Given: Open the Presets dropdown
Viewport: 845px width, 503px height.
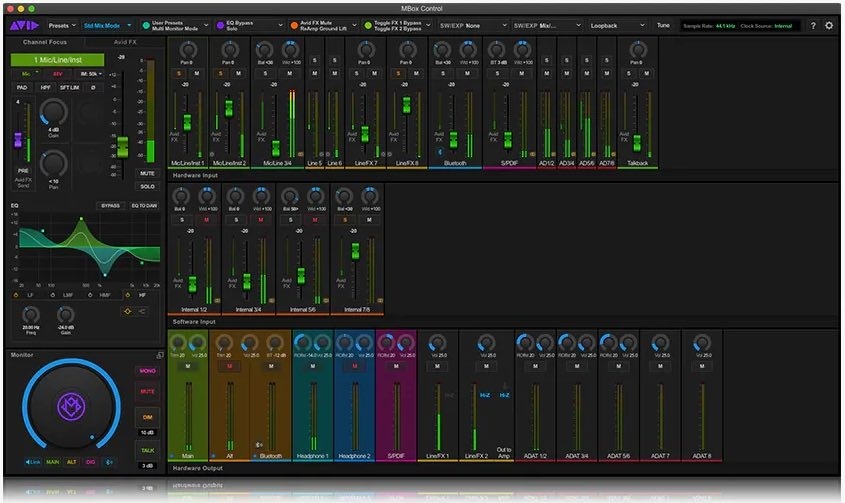Looking at the screenshot, I should [x=62, y=25].
